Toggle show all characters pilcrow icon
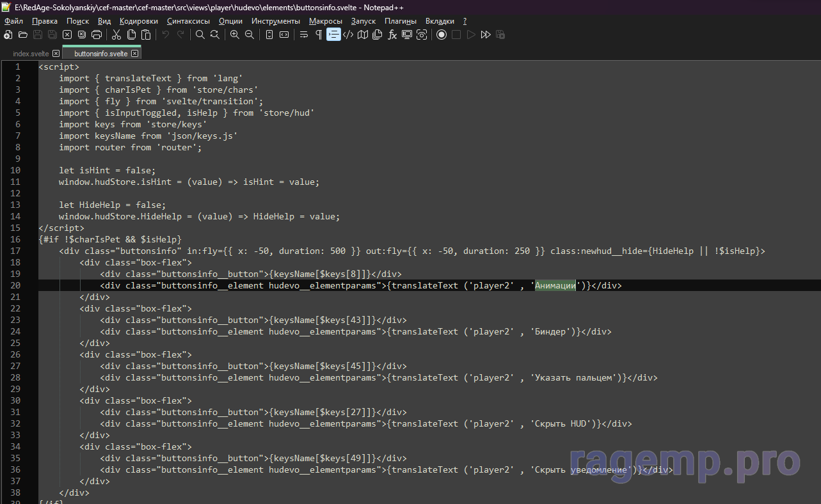Image resolution: width=821 pixels, height=504 pixels. (x=319, y=35)
